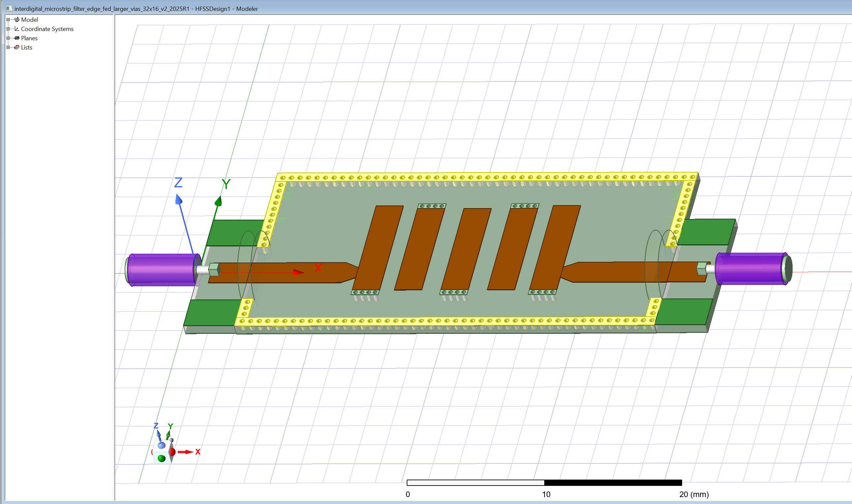The width and height of the screenshot is (852, 504).
Task: Select the top yellow via fence strip
Action: click(x=475, y=177)
